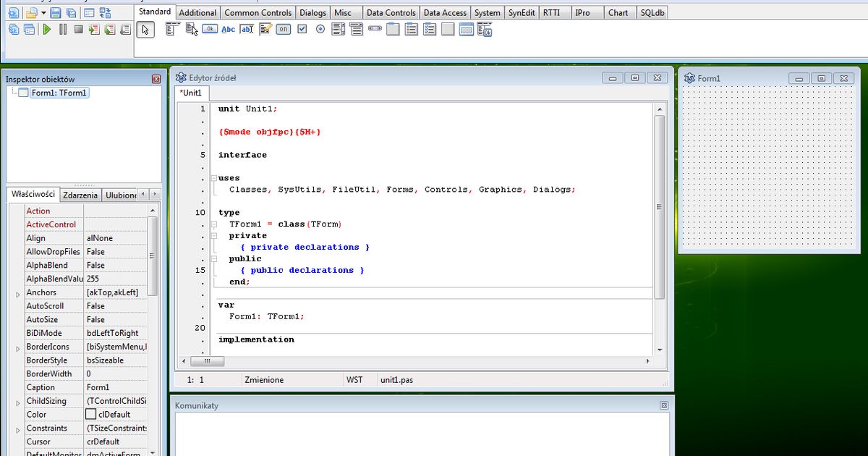Select the TLabel component icon (Abc)
The height and width of the screenshot is (456, 868).
click(x=228, y=29)
